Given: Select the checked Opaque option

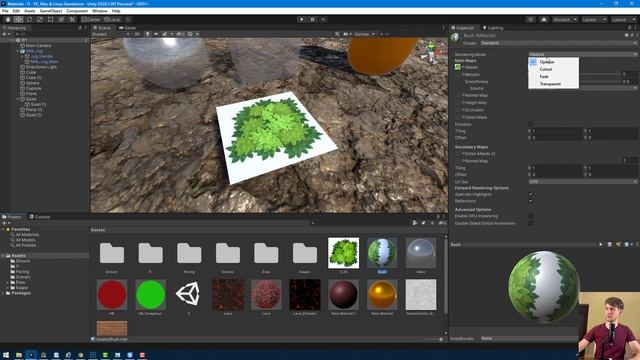Looking at the screenshot, I should pos(553,62).
